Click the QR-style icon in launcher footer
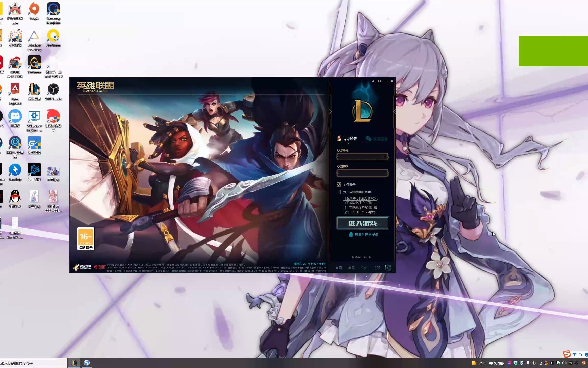Viewport: 588px width, 368px height. click(388, 268)
